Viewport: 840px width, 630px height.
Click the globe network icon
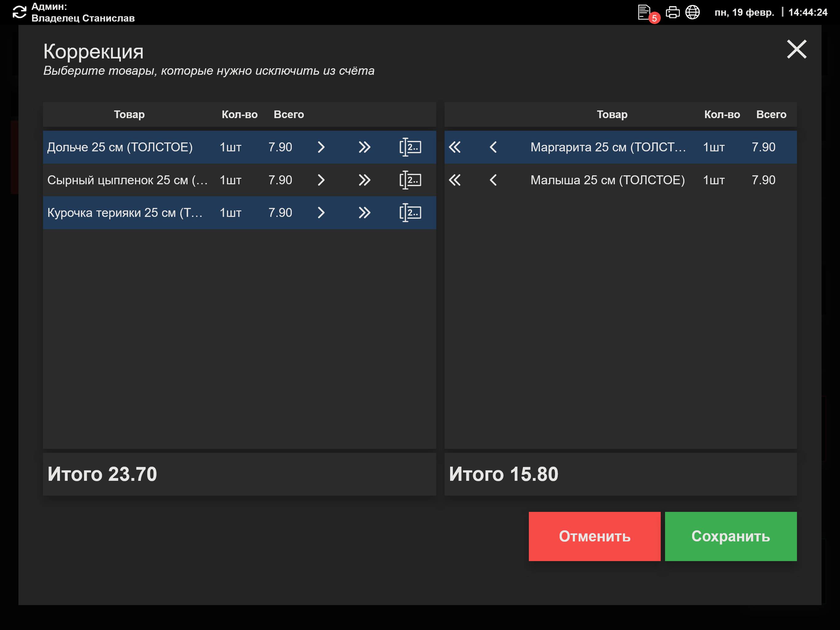(692, 12)
